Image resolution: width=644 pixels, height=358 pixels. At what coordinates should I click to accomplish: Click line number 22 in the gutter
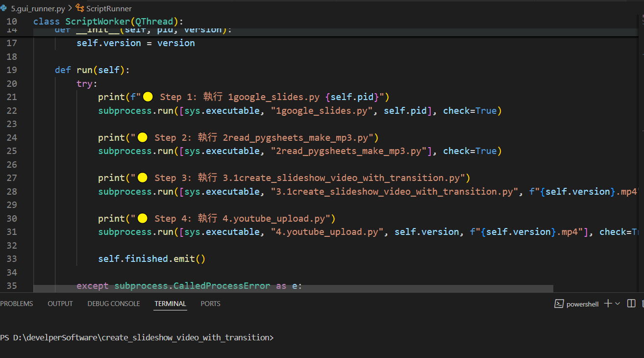12,110
